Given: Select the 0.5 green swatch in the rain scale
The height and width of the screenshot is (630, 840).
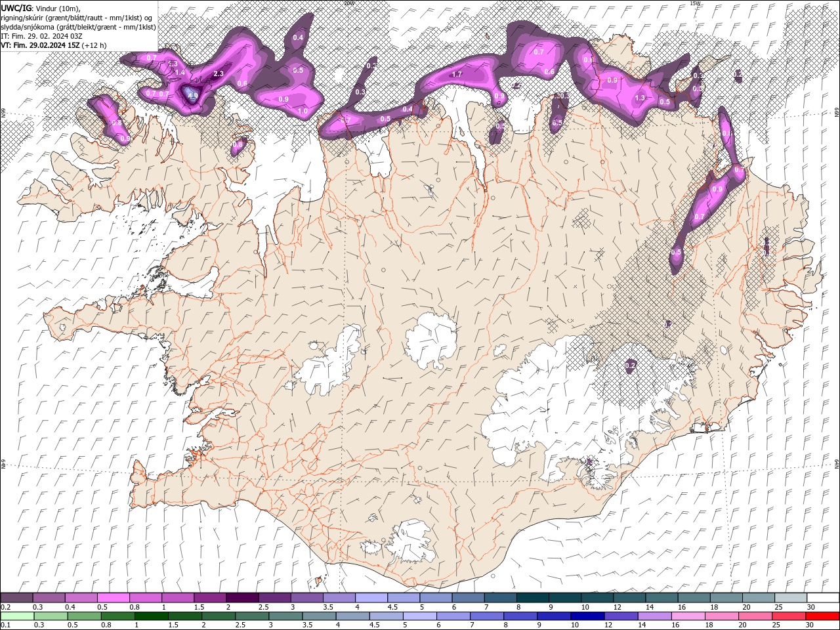Looking at the screenshot, I should tap(84, 616).
